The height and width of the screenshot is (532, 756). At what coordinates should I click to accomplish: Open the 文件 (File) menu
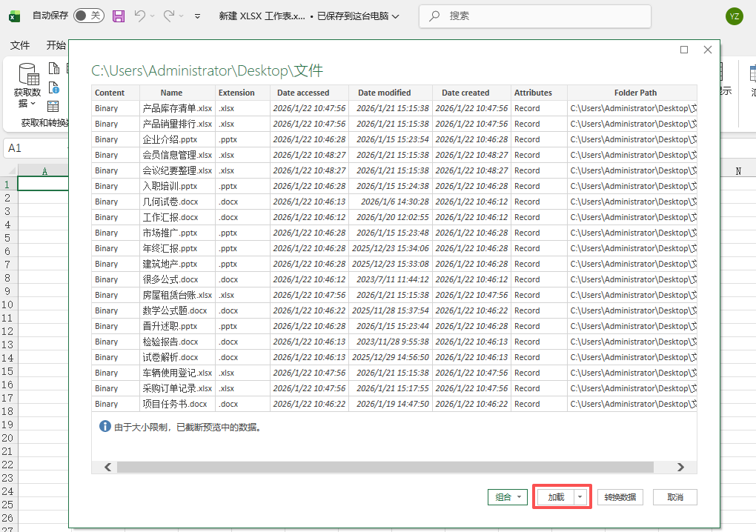tap(20, 45)
